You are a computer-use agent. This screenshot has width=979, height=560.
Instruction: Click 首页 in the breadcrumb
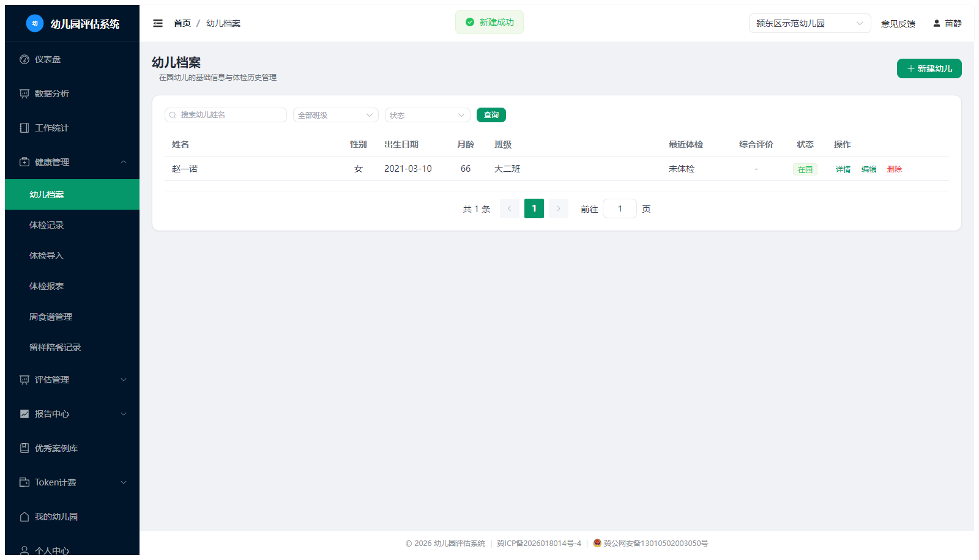tap(182, 23)
